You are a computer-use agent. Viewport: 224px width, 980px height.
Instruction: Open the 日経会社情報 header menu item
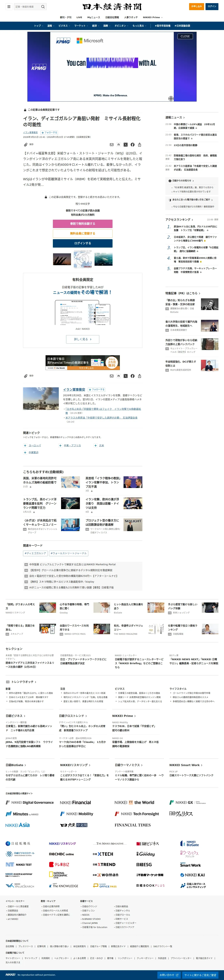click(x=112, y=17)
